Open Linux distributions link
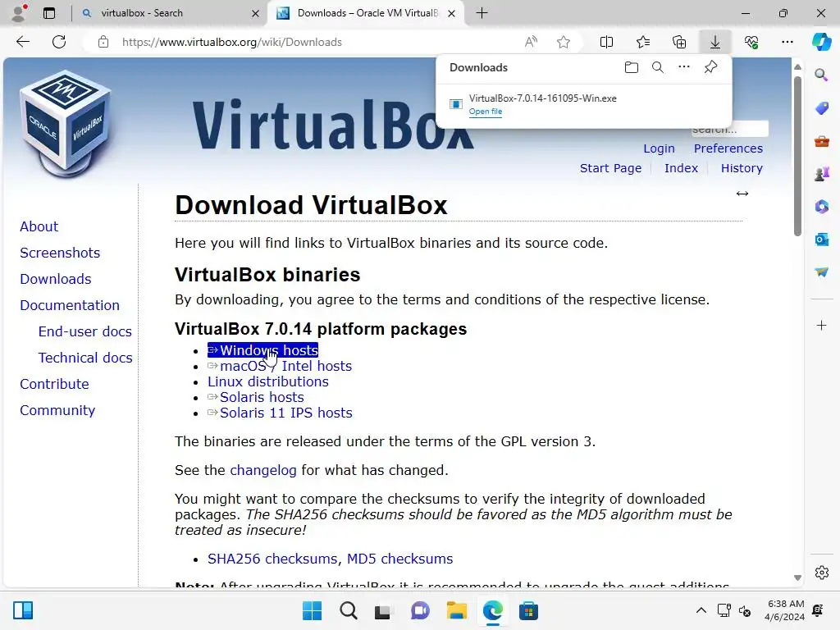840x630 pixels. [268, 381]
